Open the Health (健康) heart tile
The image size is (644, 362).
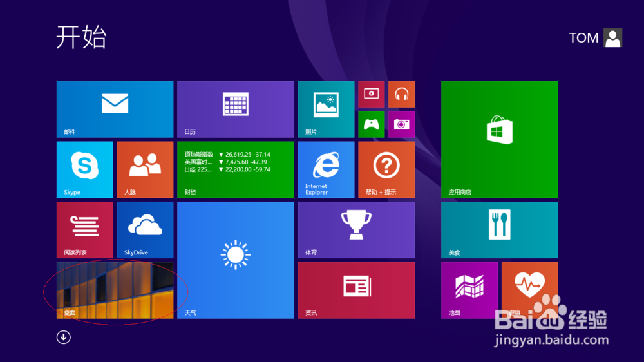[x=530, y=290]
